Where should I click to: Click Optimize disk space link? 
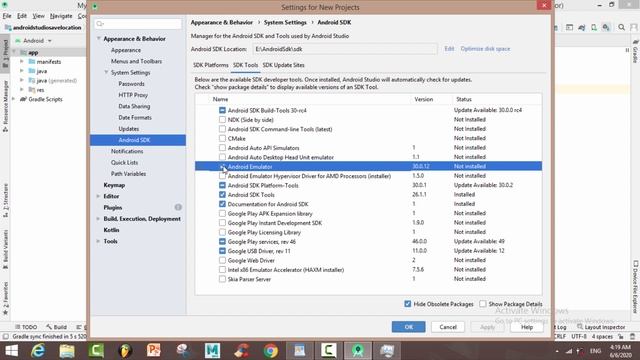[485, 49]
